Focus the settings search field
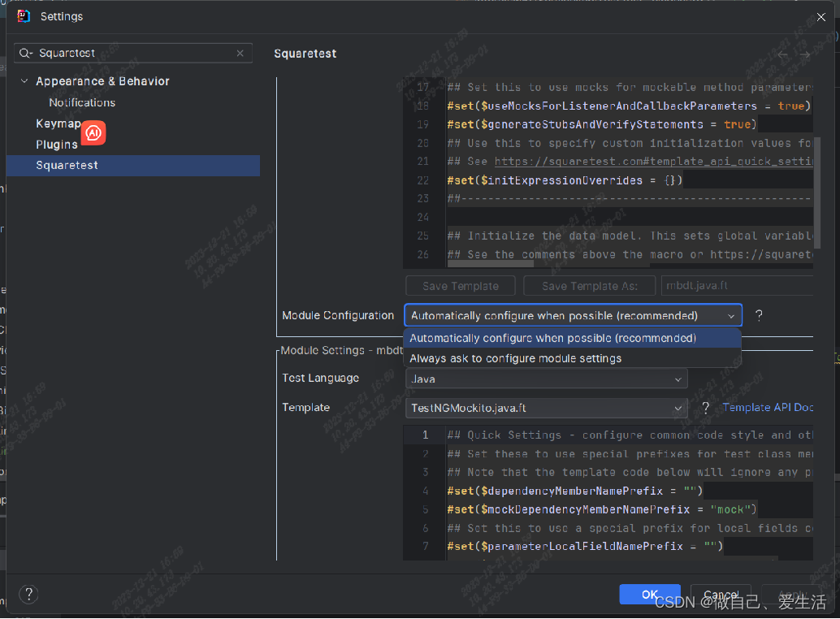 (x=133, y=53)
